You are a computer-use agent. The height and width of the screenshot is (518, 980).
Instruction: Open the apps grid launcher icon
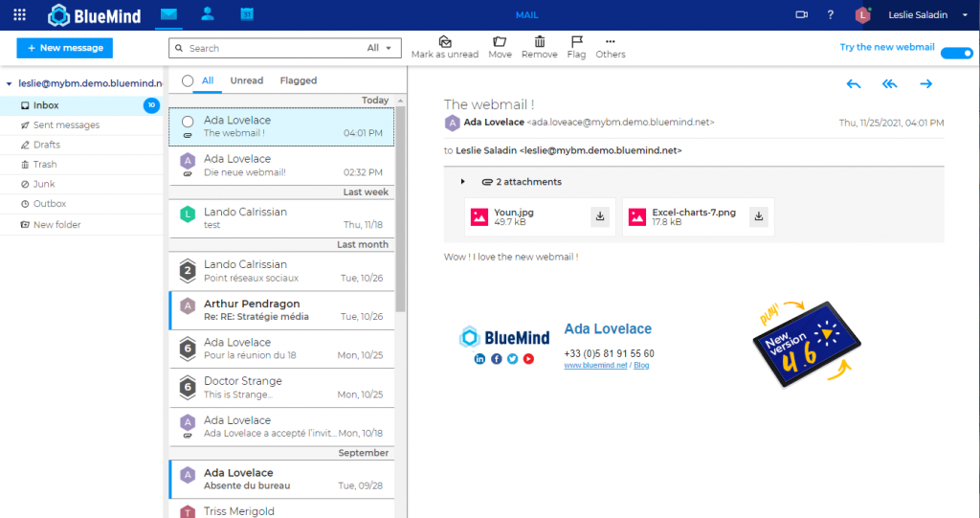(19, 14)
